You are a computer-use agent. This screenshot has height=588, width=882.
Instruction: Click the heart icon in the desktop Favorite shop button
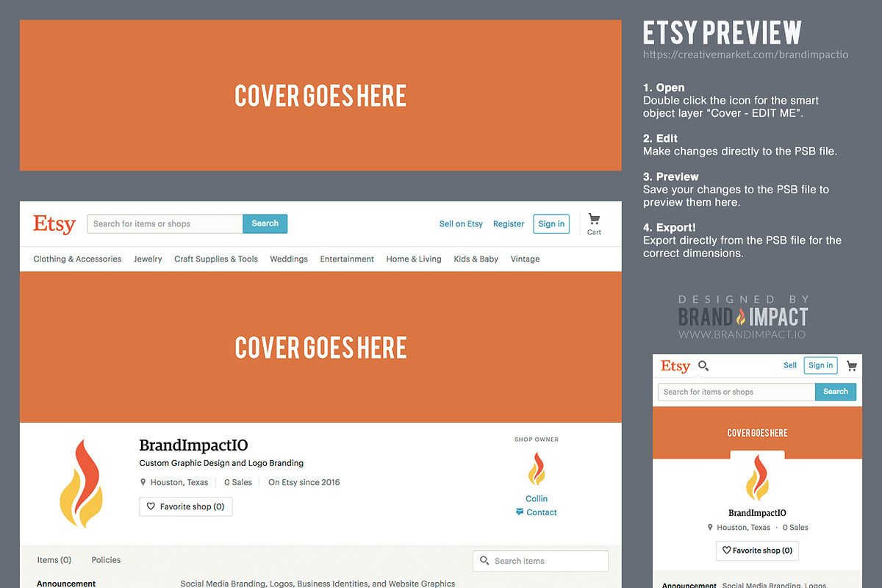(x=151, y=506)
